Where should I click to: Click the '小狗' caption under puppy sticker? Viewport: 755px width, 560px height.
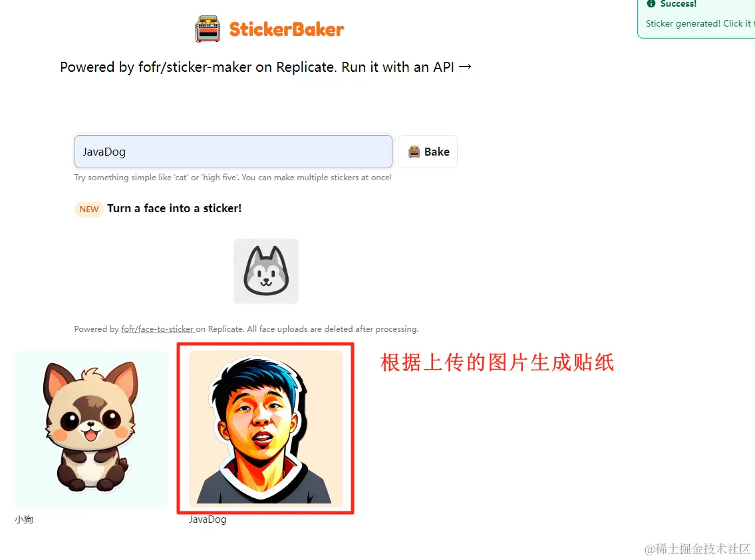[x=24, y=519]
